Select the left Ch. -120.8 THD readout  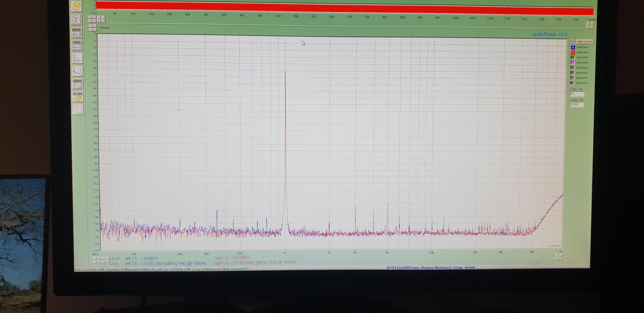click(166, 264)
